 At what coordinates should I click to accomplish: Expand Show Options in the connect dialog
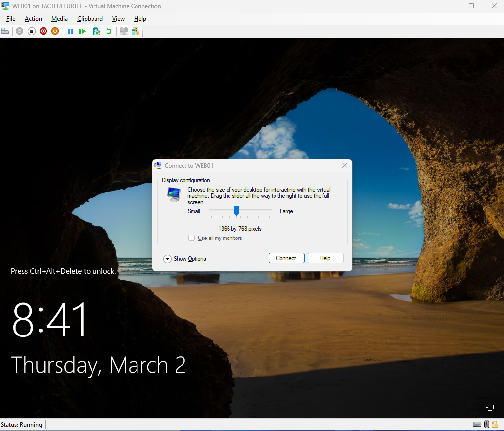click(x=167, y=259)
